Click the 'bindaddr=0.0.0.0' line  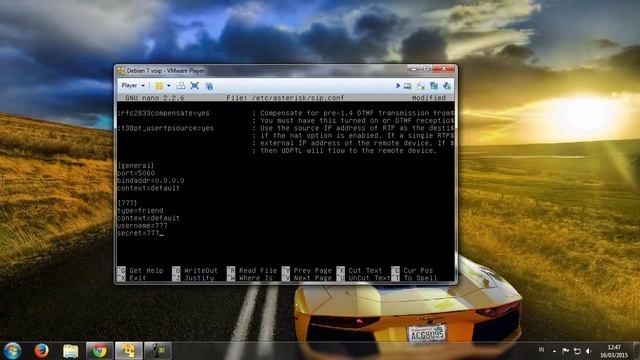tap(151, 180)
